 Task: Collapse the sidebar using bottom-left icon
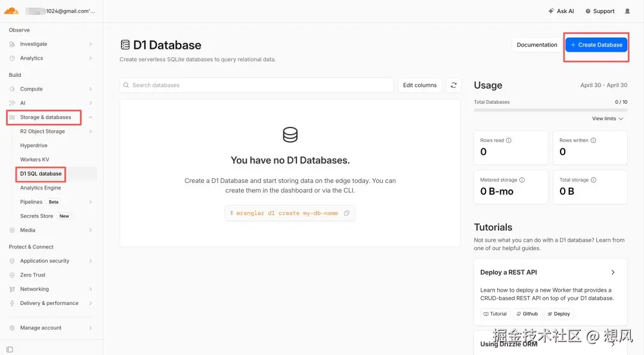point(10,350)
